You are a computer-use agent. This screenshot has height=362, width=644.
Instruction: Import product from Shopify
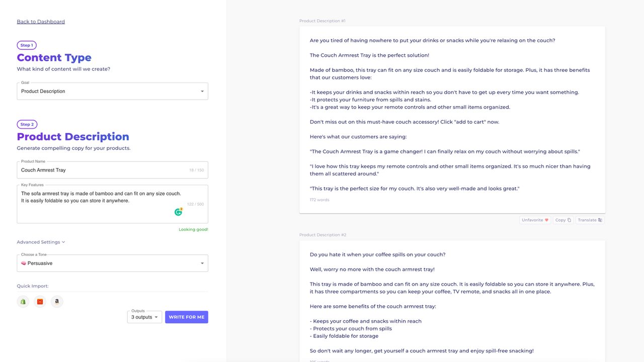[23, 301]
